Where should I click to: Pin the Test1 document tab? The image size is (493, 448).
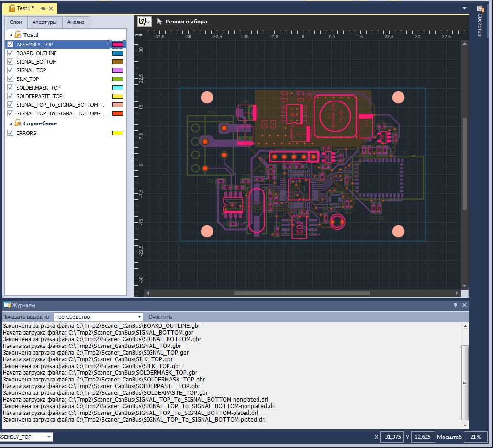43,9
